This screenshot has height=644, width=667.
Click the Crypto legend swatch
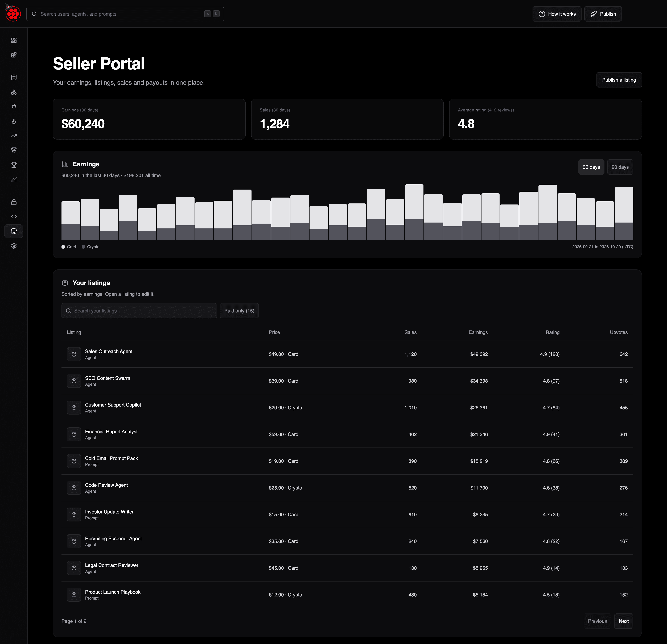(x=83, y=247)
